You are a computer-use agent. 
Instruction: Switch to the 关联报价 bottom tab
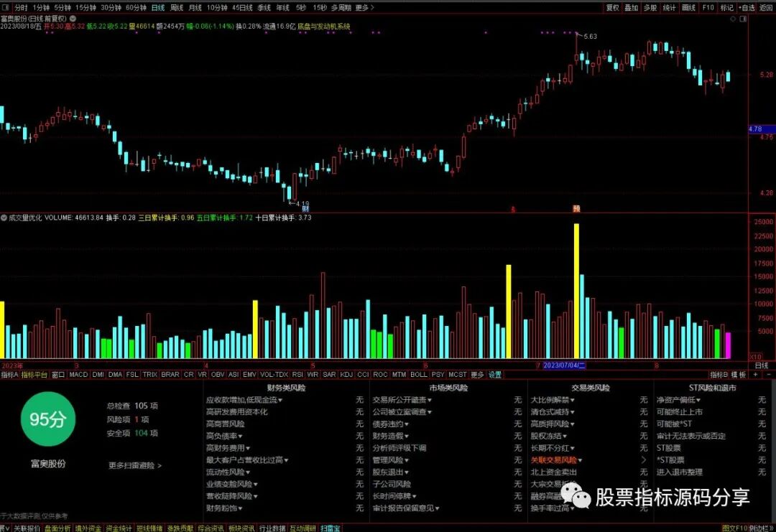click(x=27, y=528)
